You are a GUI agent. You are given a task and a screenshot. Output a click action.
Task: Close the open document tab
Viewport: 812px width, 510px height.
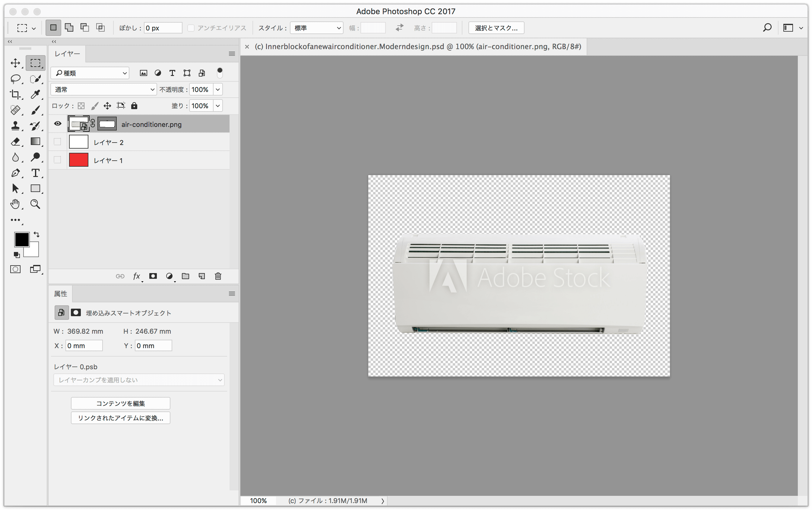[247, 46]
